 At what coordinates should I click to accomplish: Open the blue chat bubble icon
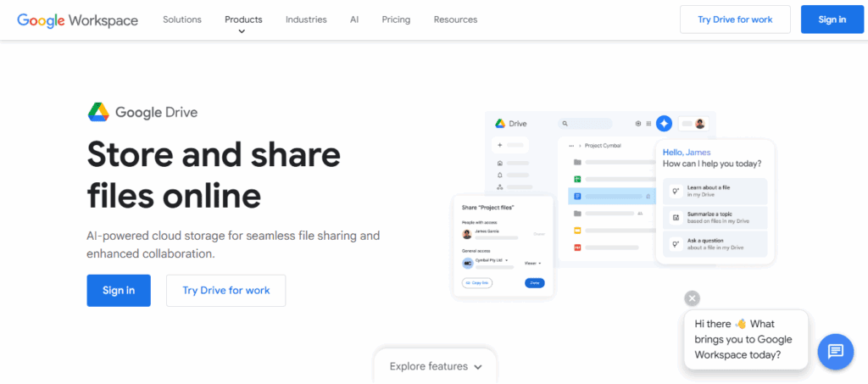tap(835, 351)
